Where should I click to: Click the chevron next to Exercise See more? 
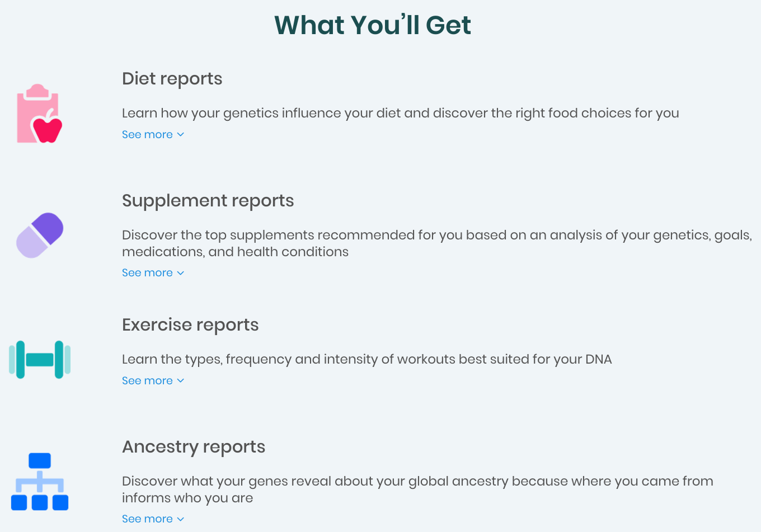(x=180, y=381)
